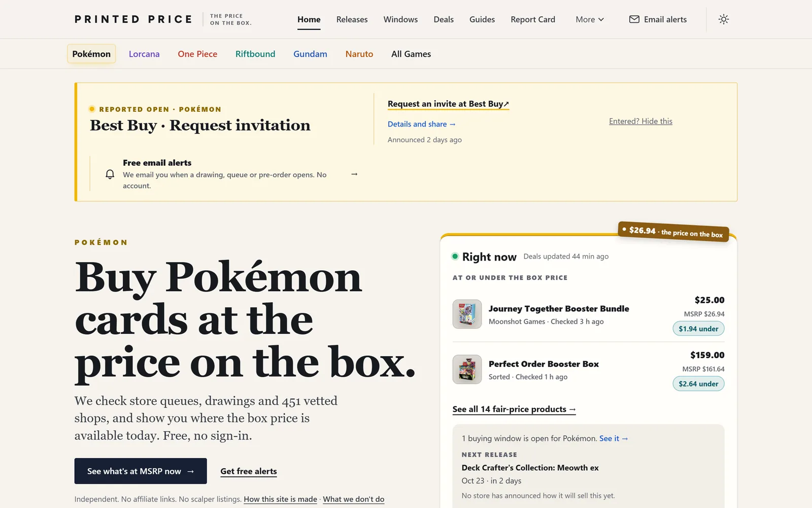The image size is (812, 508).
Task: Open What we don't do link
Action: (354, 499)
